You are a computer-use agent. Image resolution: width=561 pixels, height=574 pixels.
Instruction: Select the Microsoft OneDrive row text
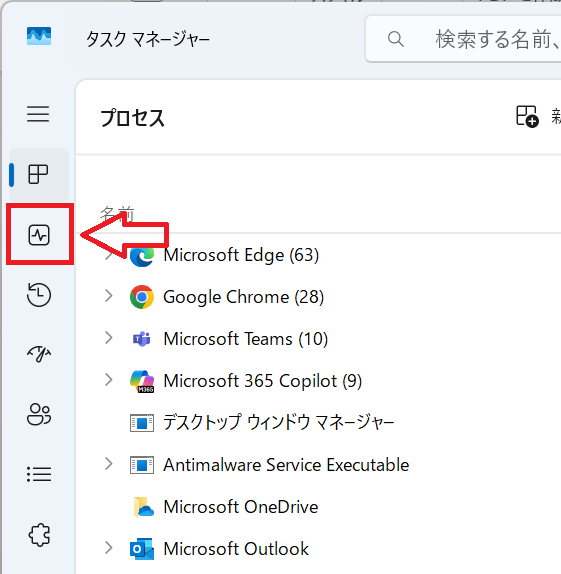241,507
